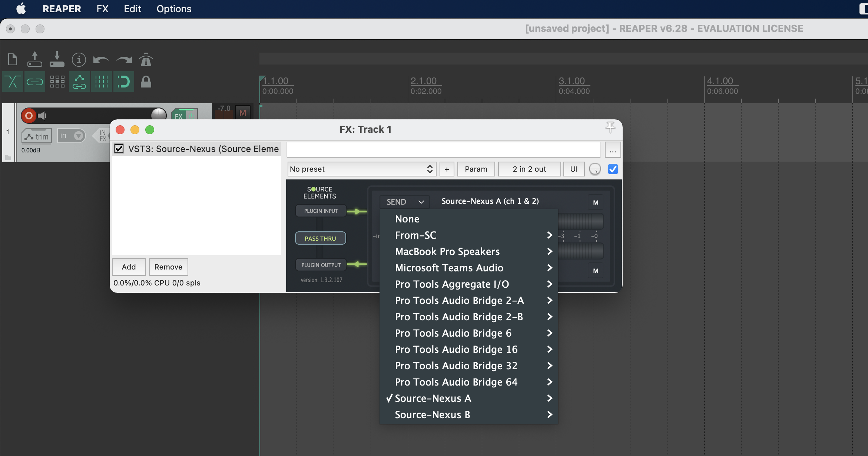Screen dimensions: 868x456
Task: Open the No preset dropdown
Action: [x=361, y=169]
